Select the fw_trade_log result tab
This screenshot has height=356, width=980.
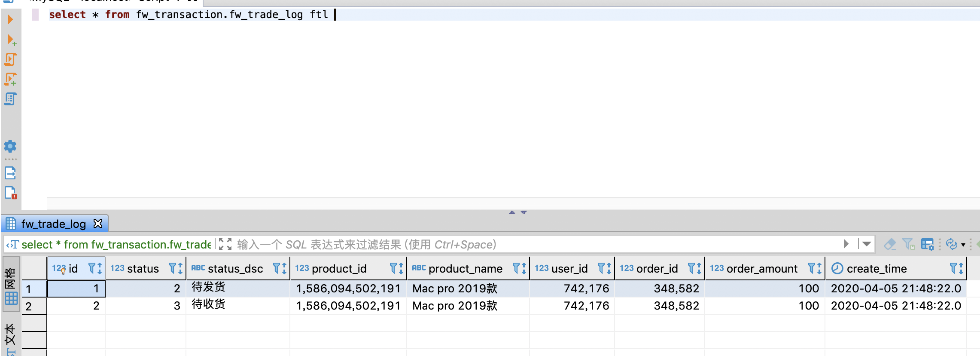[54, 224]
